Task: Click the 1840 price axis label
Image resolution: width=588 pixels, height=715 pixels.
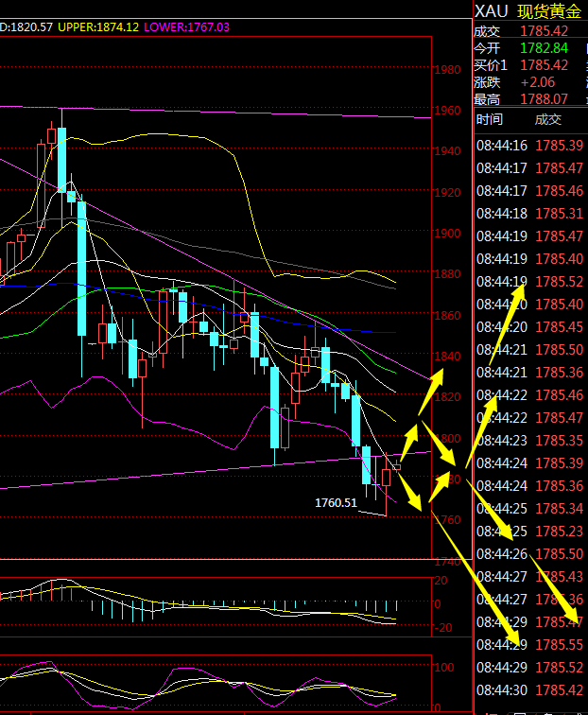Action: (x=446, y=356)
